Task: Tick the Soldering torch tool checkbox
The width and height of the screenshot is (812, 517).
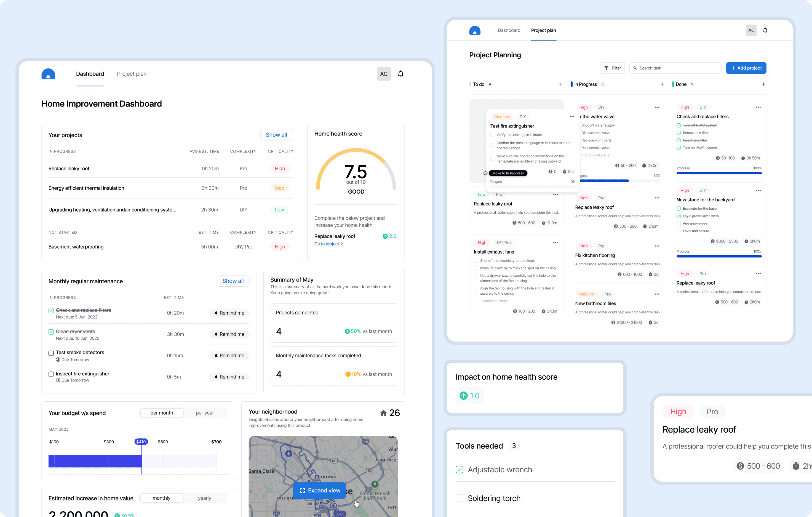Action: (x=459, y=498)
